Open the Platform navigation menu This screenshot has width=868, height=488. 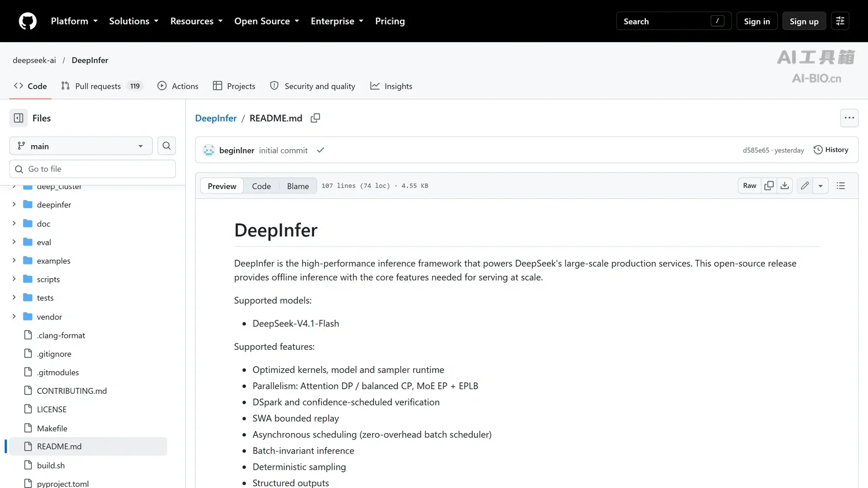point(74,21)
